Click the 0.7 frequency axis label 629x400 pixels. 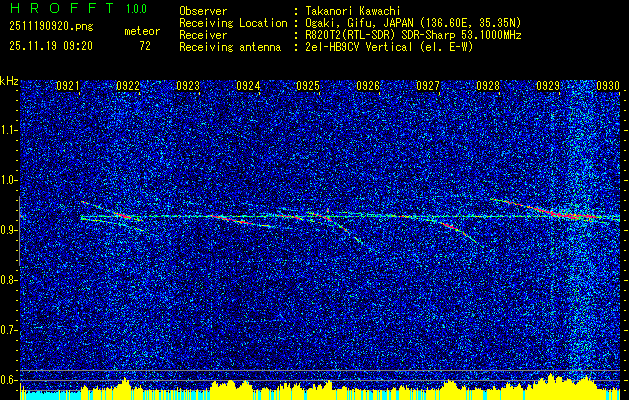pos(9,330)
